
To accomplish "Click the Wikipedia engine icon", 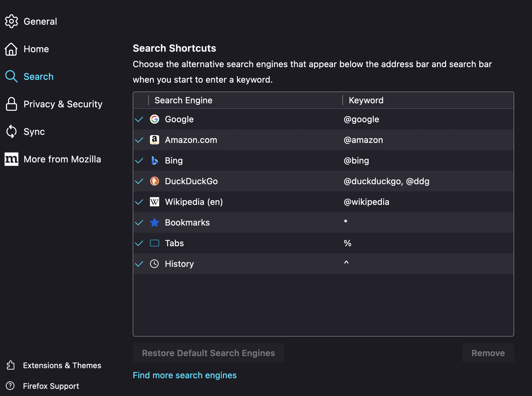I will (155, 202).
